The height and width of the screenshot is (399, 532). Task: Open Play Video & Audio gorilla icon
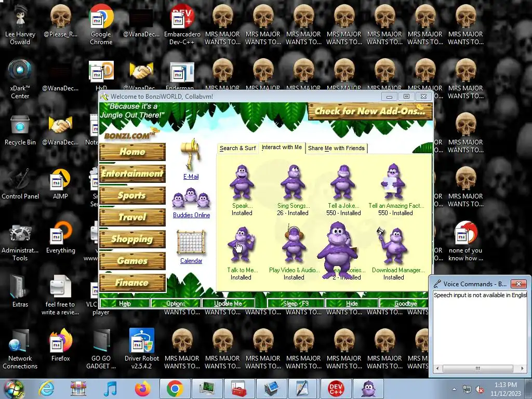tap(294, 244)
